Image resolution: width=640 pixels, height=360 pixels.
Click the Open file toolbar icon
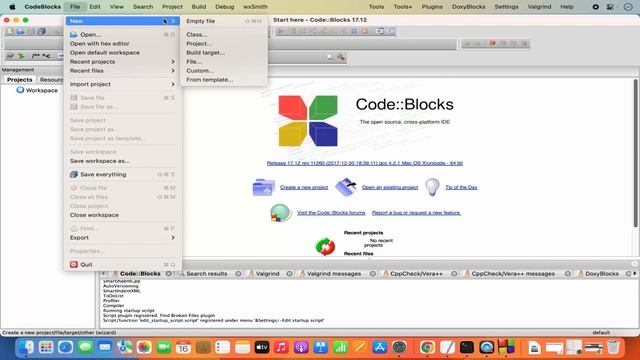[20, 31]
